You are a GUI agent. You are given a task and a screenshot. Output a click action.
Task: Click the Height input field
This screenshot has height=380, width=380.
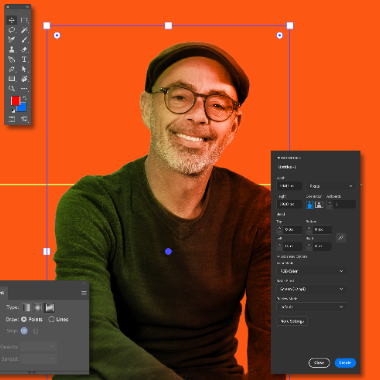289,204
